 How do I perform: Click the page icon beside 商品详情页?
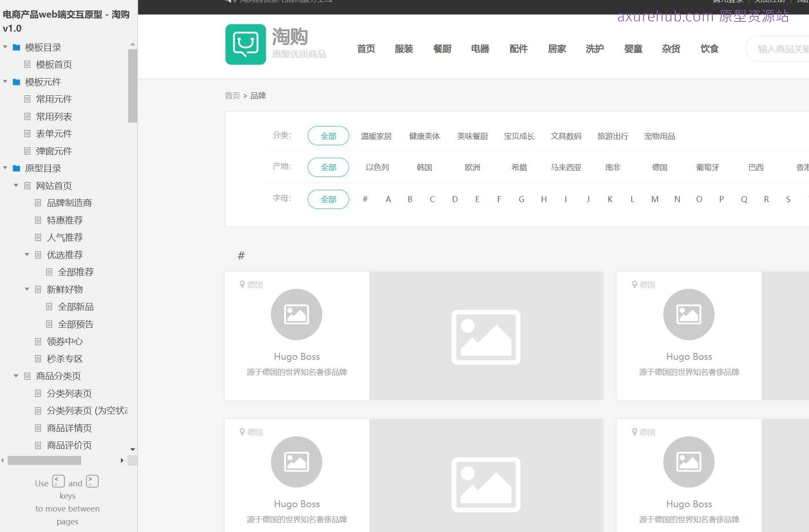tap(38, 428)
